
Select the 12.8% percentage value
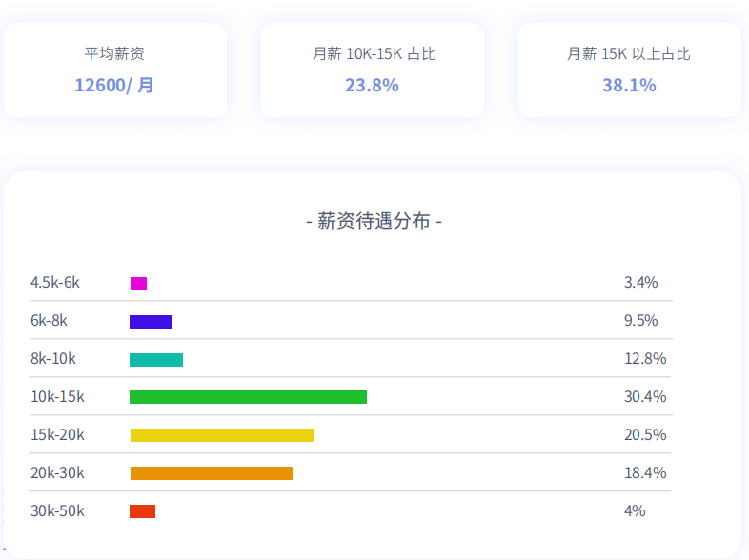coord(645,358)
